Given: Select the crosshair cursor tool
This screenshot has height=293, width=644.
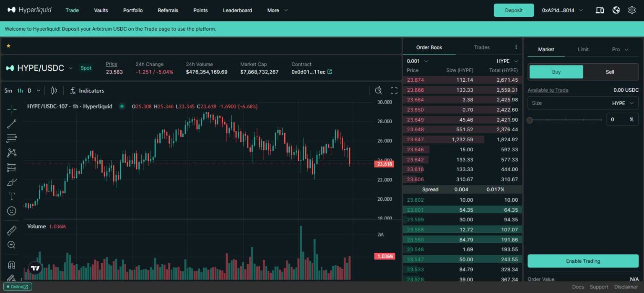Looking at the screenshot, I should click(12, 110).
